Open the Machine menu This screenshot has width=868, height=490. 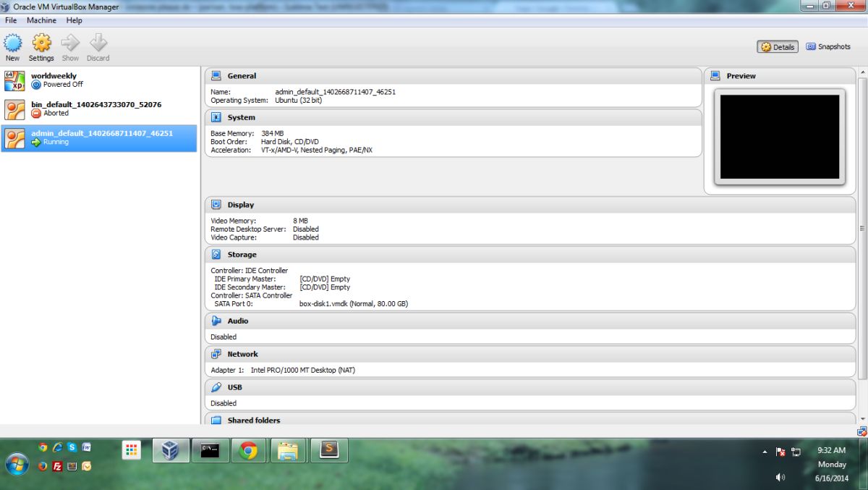41,20
